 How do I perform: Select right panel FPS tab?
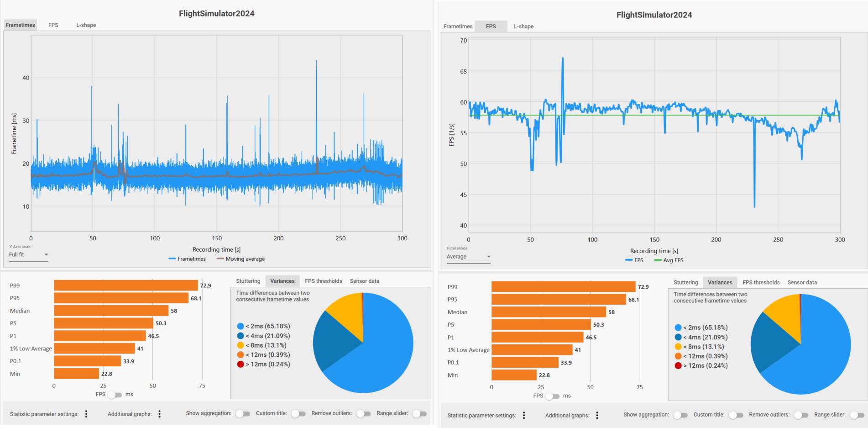(491, 26)
